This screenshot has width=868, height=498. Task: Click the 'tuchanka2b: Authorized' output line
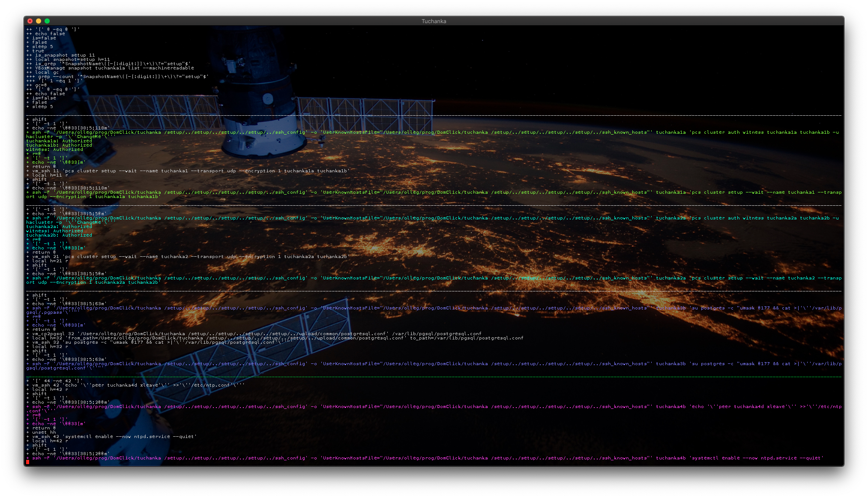click(59, 235)
